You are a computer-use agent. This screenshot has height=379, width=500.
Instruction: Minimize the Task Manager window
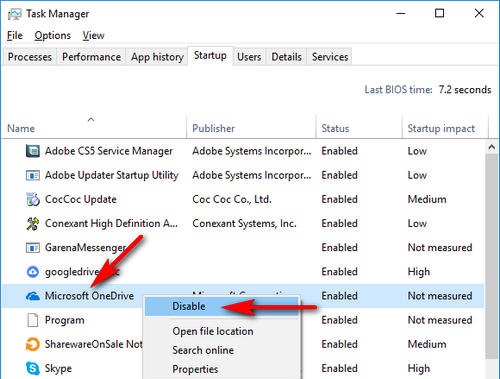click(x=401, y=14)
